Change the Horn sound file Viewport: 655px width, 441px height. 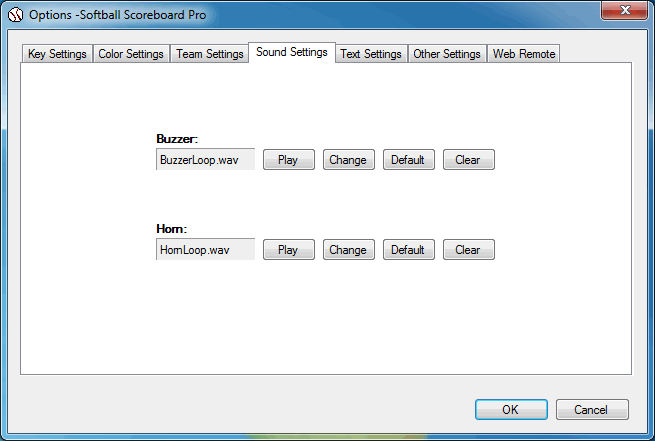point(348,250)
